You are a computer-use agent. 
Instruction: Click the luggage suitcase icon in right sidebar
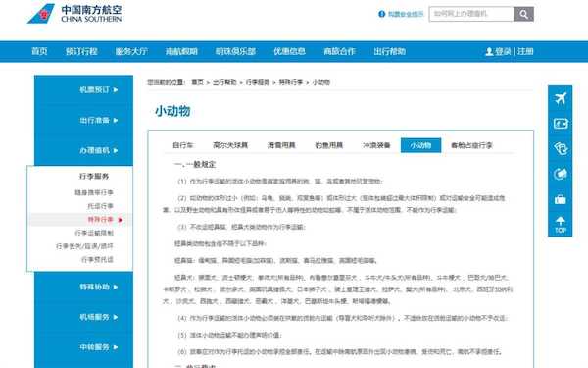pyautogui.click(x=560, y=199)
